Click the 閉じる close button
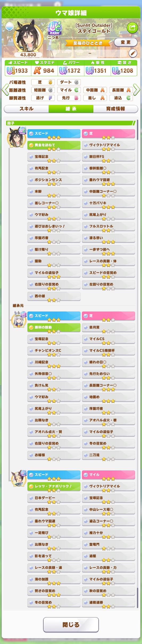 [71, 625]
